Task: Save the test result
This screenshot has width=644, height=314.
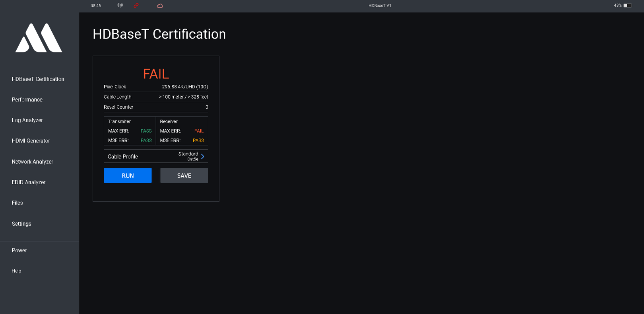Action: pos(184,176)
